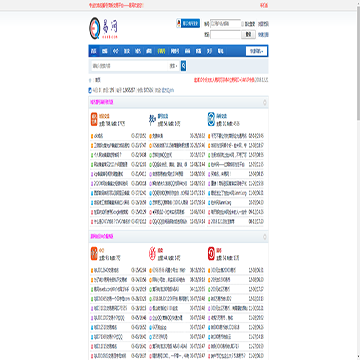Image resolution: width=360 pixels, height=360 pixels.
Task: Open the blue checkmark forum icon
Action: click(x=211, y=119)
